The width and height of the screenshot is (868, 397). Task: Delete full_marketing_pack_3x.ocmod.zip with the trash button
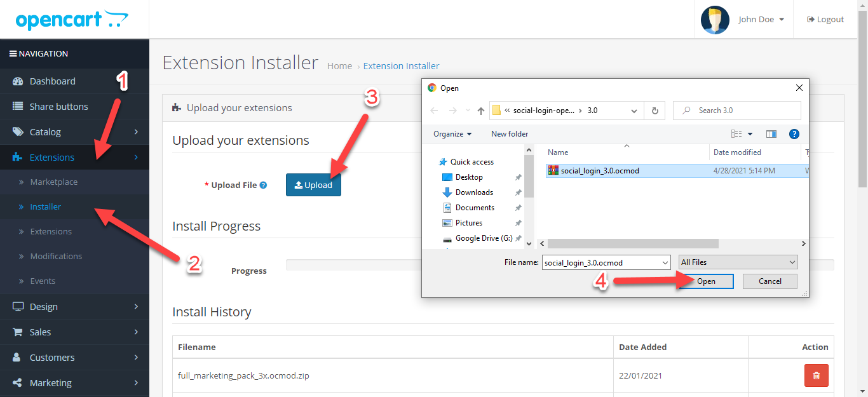(x=816, y=375)
